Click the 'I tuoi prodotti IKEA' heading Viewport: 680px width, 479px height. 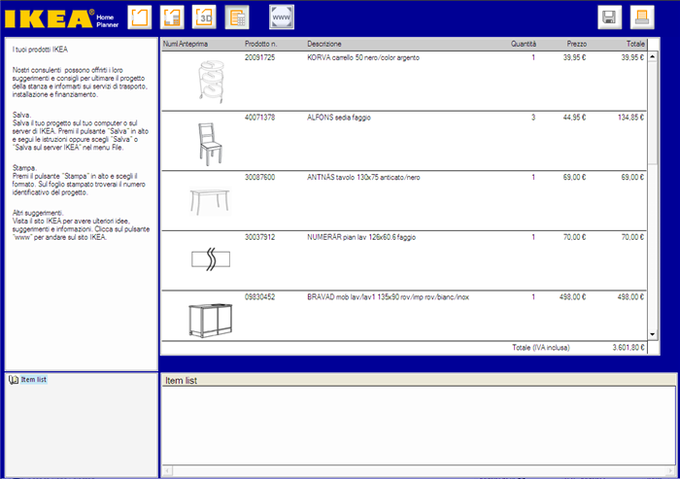point(40,49)
